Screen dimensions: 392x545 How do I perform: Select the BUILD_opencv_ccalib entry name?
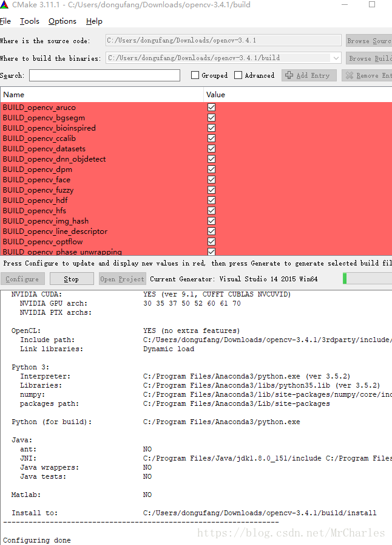pyautogui.click(x=39, y=139)
